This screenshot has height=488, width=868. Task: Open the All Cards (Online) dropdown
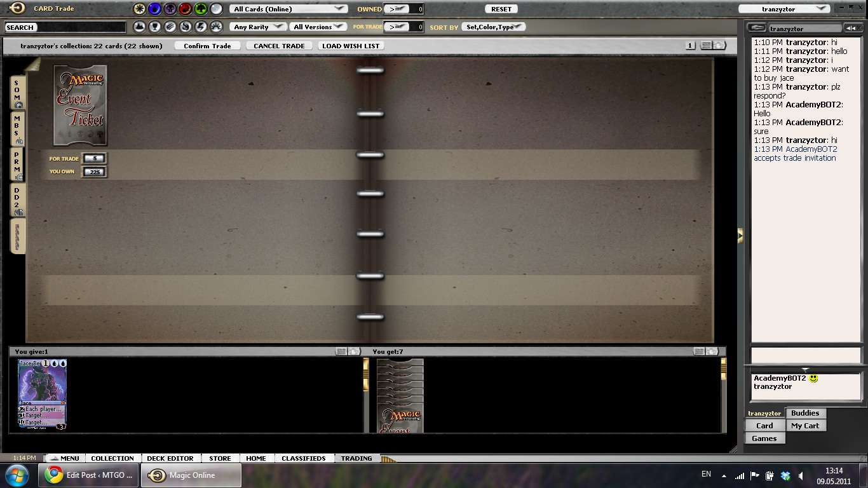pos(288,9)
